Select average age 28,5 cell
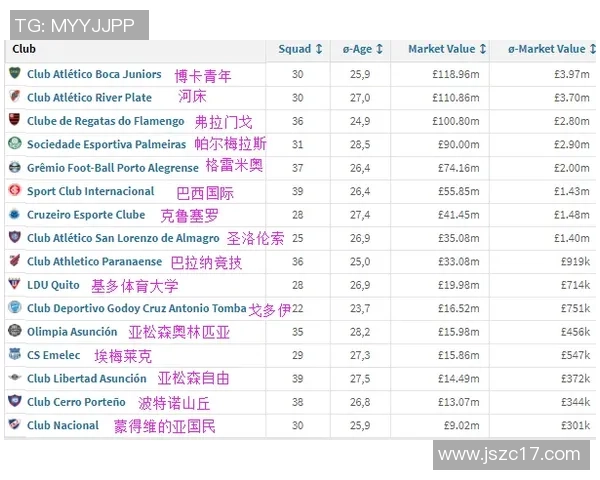The height and width of the screenshot is (480, 600). tap(360, 144)
